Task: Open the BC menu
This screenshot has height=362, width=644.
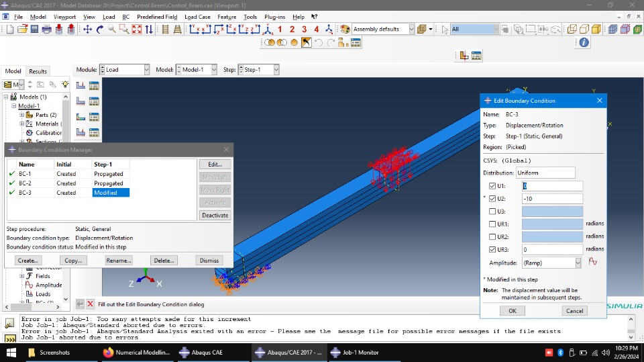Action: point(125,17)
